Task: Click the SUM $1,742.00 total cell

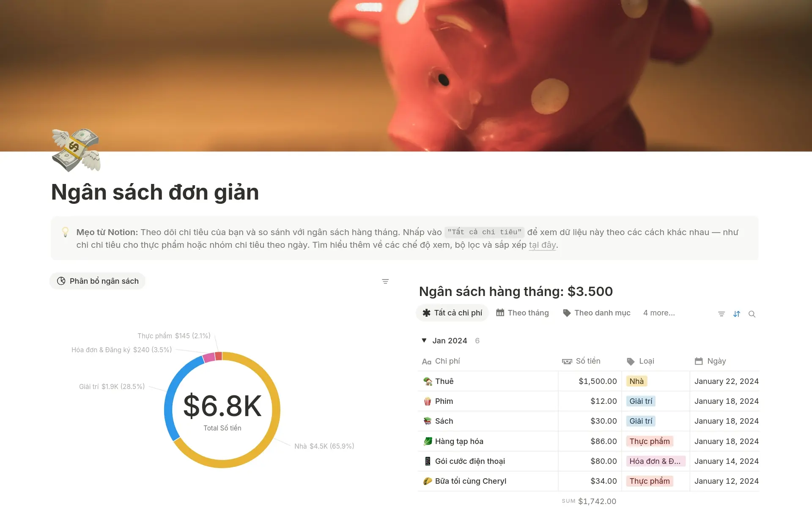Action: (589, 501)
